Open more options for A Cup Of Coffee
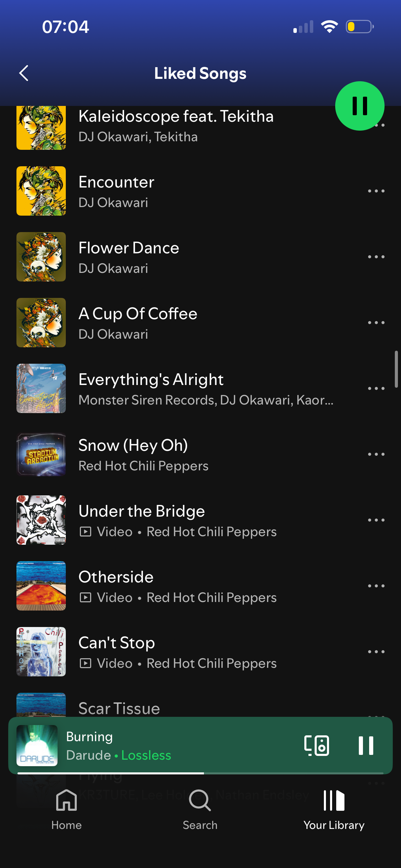Image resolution: width=401 pixels, height=868 pixels. coord(376,323)
